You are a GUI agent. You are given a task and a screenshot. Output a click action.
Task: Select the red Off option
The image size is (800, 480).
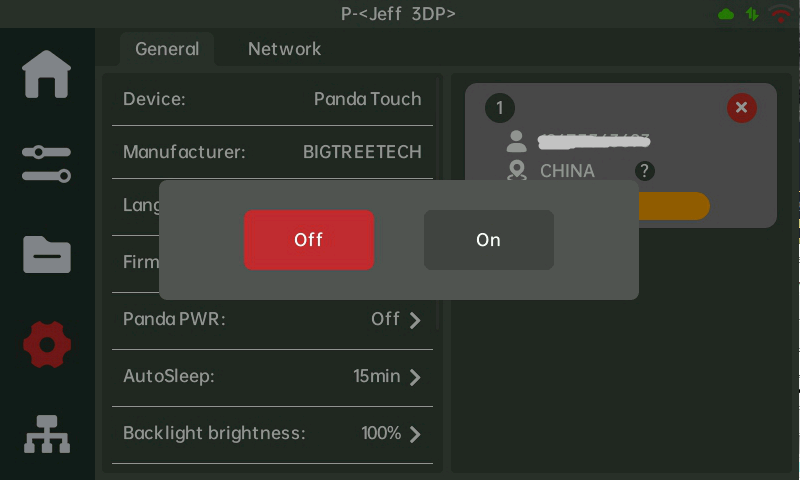[x=309, y=240]
